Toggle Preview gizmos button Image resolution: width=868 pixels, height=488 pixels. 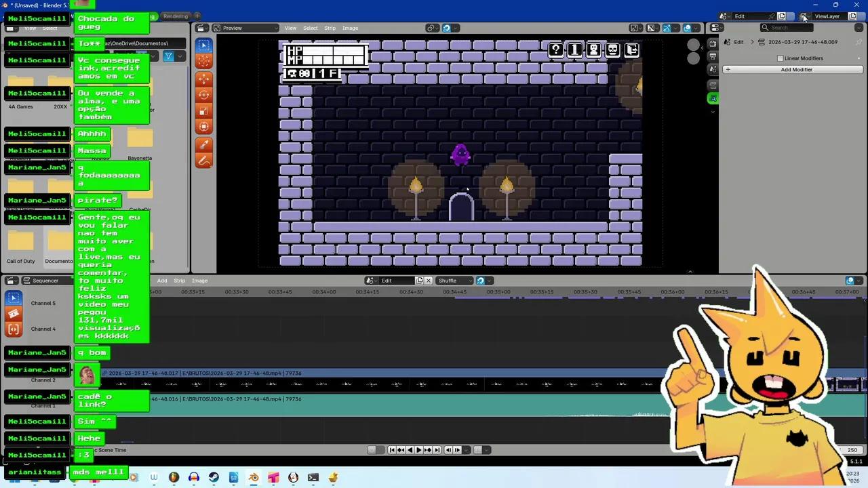click(667, 28)
